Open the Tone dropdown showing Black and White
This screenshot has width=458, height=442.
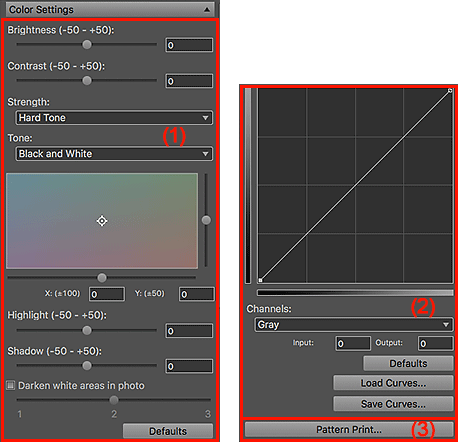(114, 154)
